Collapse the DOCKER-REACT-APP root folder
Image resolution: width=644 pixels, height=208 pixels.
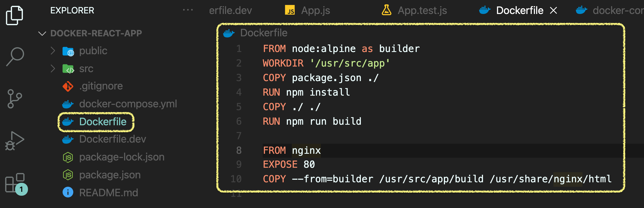point(42,34)
